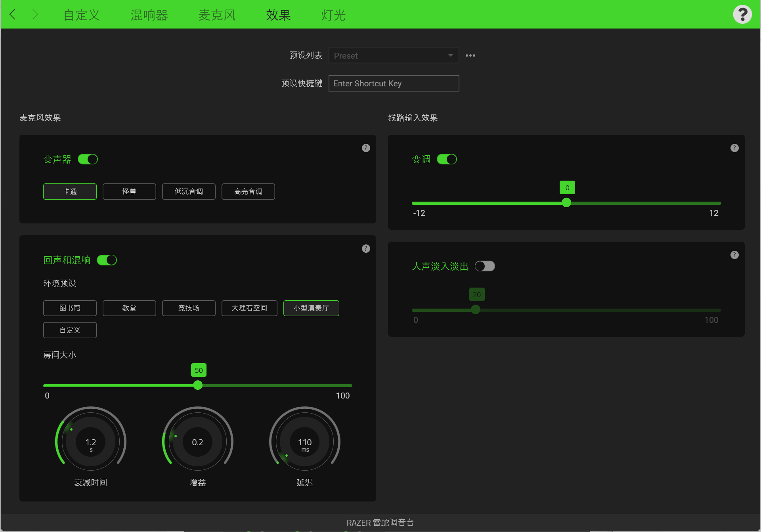This screenshot has width=761, height=532.
Task: Click the help icon in 回声和混响 panel
Action: tap(366, 248)
